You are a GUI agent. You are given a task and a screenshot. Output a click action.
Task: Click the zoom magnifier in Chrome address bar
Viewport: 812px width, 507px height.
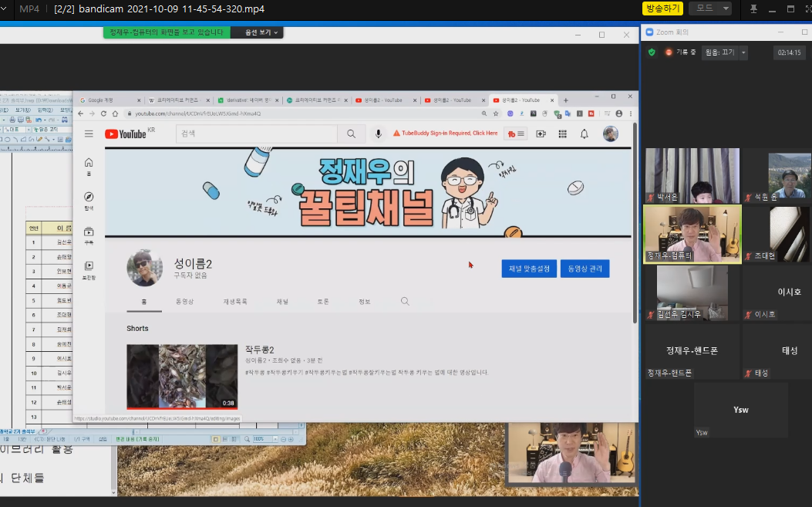point(484,113)
